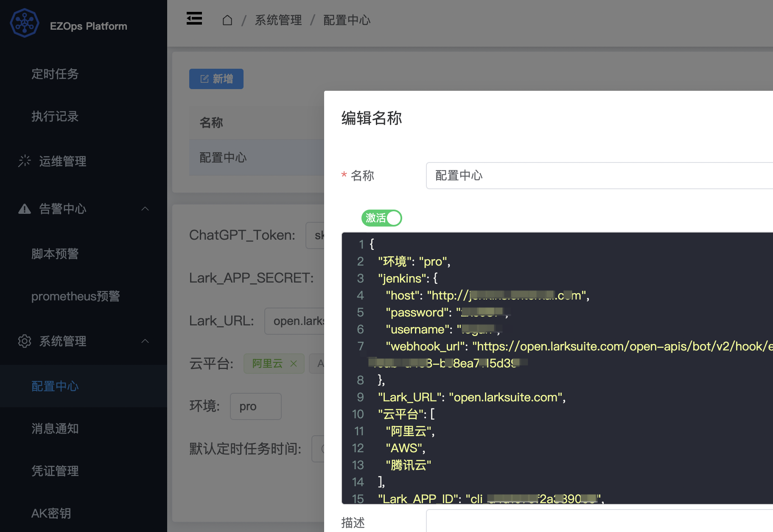
Task: Click the 描述 input field
Action: tap(599, 521)
